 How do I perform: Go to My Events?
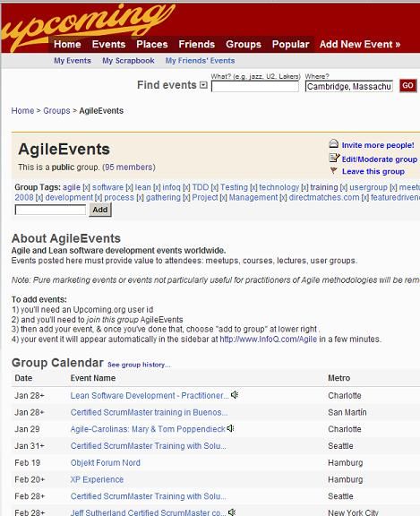[x=73, y=61]
